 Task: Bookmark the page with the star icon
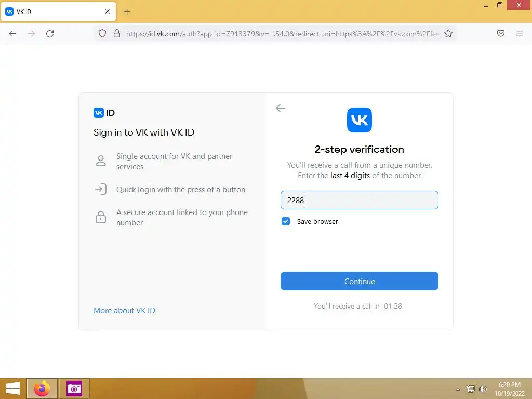pos(448,33)
